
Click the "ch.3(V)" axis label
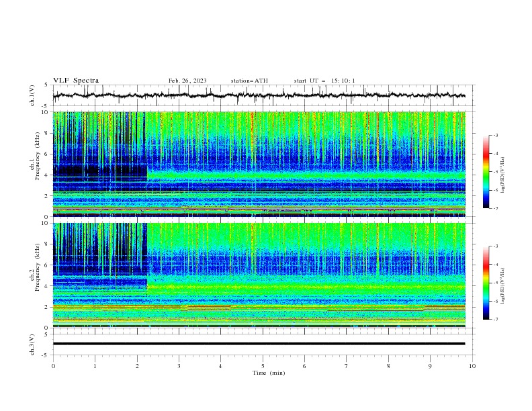point(32,345)
